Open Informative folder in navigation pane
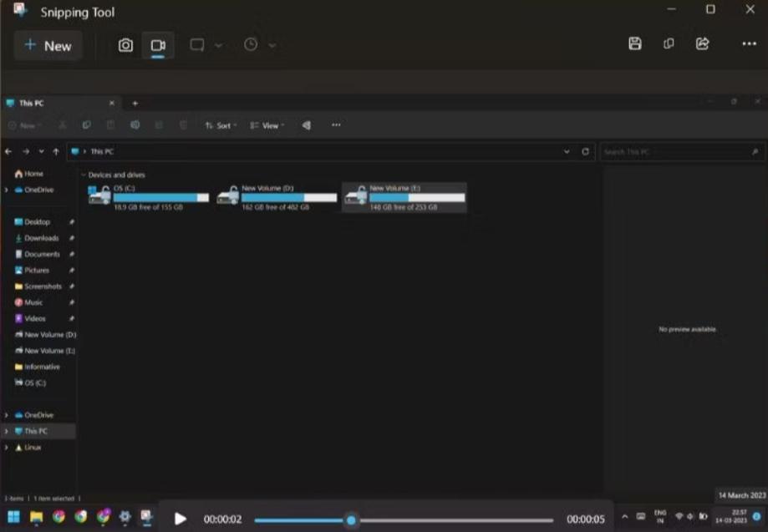Viewport: 768px width, 532px height. click(x=38, y=367)
